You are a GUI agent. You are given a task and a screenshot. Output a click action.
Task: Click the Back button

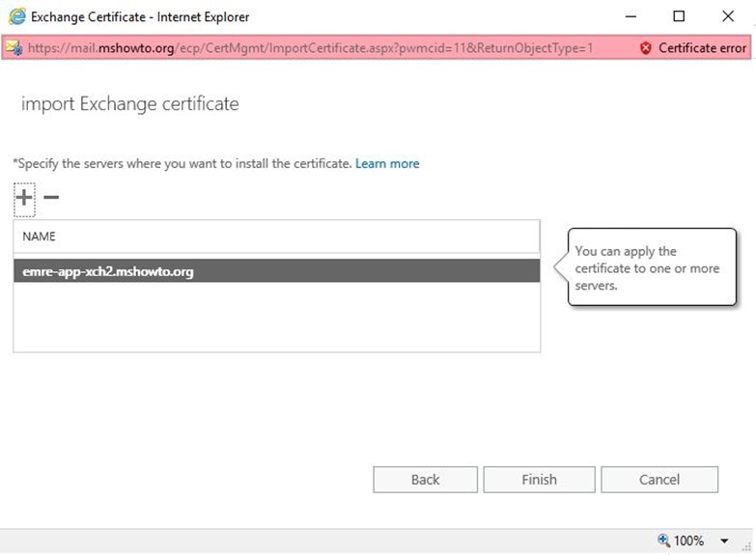425,480
